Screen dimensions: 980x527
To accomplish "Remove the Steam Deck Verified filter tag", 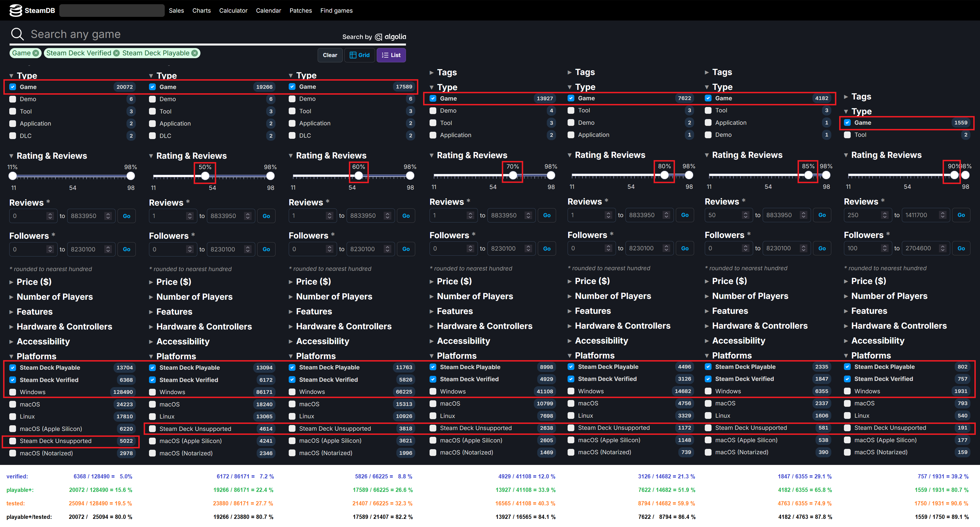I will pos(116,53).
